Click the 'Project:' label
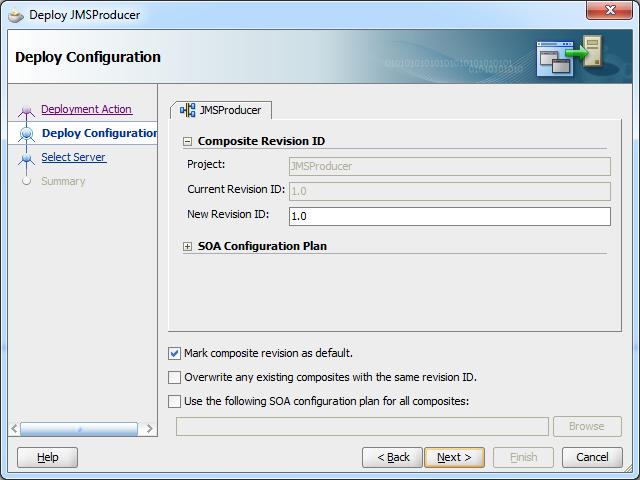Viewport: 640px width, 480px height. (206, 164)
